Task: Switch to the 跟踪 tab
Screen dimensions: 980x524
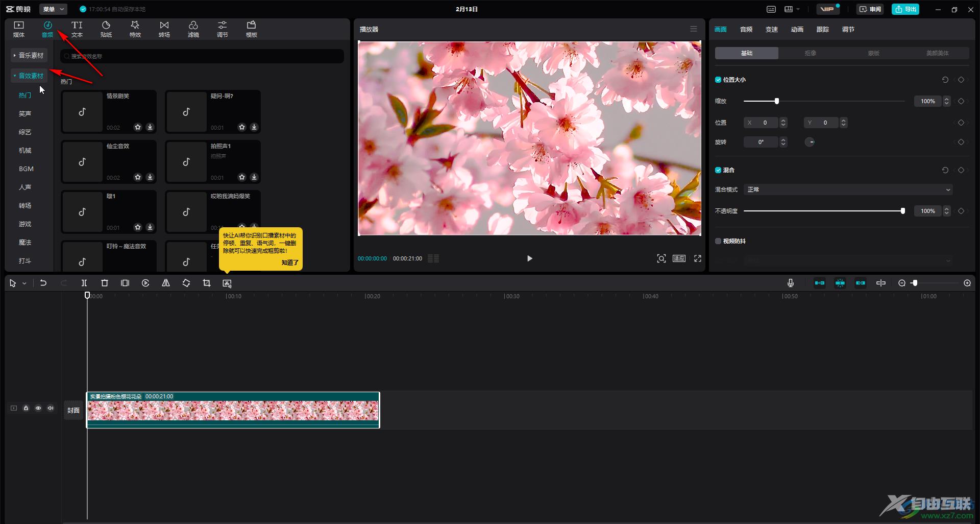Action: (x=823, y=30)
